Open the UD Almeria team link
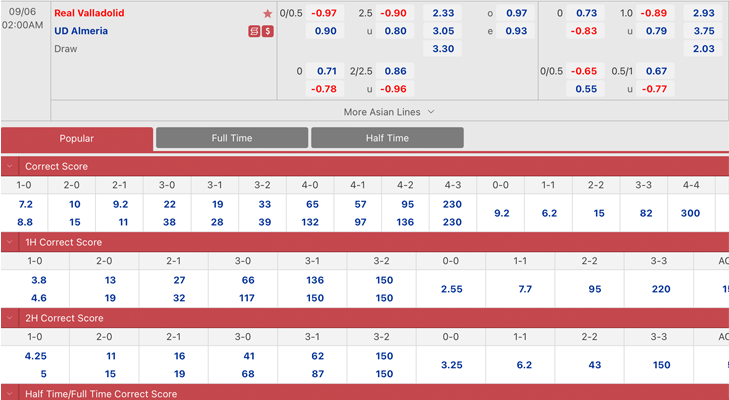The height and width of the screenshot is (400, 729). [81, 31]
